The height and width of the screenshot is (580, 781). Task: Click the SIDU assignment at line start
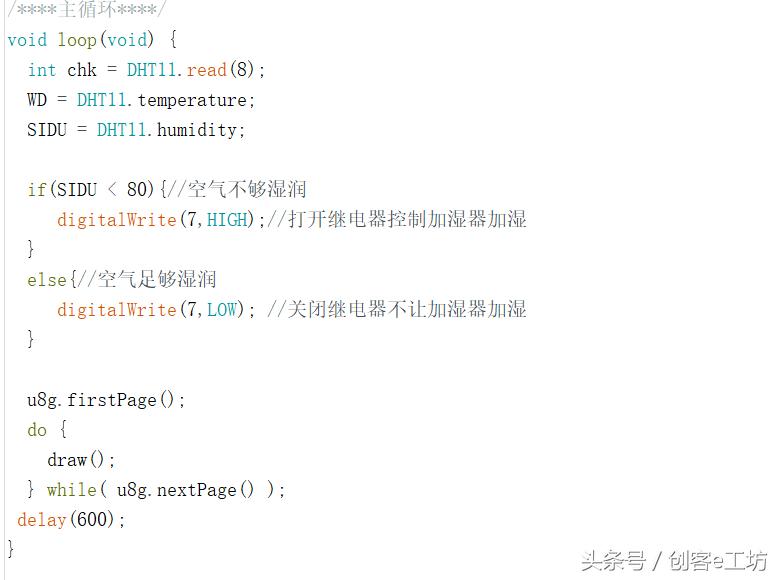tap(46, 130)
